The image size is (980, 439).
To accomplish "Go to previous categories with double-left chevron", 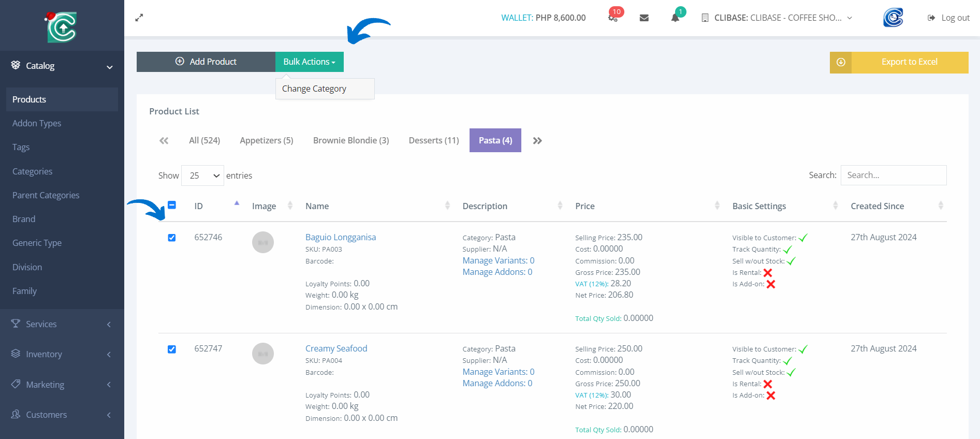I will tap(164, 141).
